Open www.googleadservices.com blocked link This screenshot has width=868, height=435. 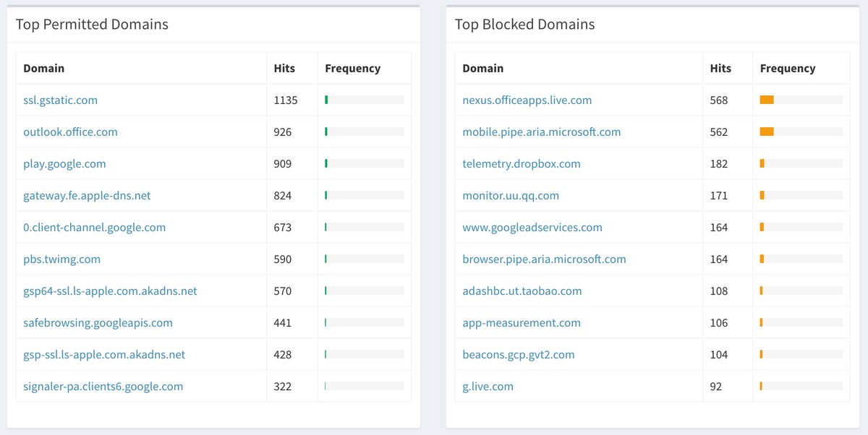point(532,228)
